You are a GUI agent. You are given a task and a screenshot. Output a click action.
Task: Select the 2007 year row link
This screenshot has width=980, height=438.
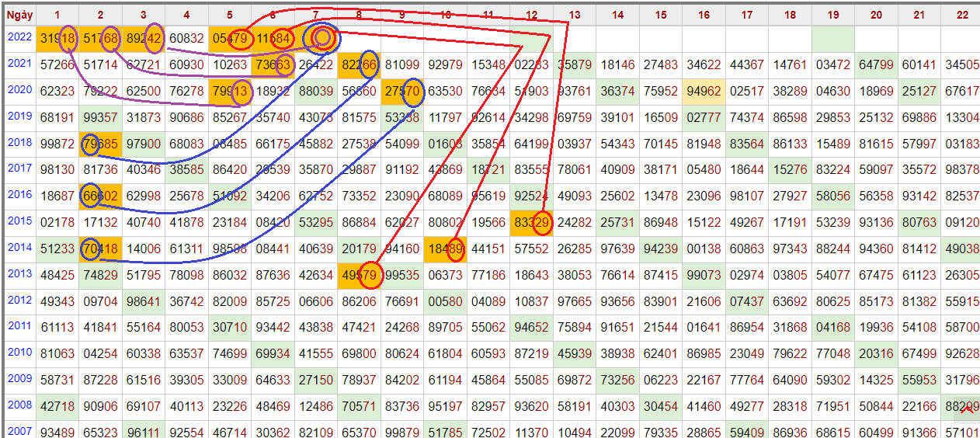click(x=19, y=430)
